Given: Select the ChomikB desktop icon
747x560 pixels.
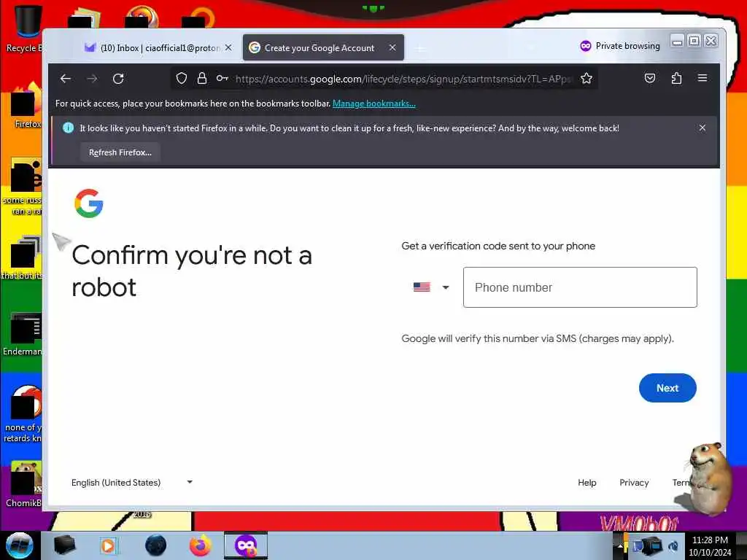Looking at the screenshot, I should 24,484.
